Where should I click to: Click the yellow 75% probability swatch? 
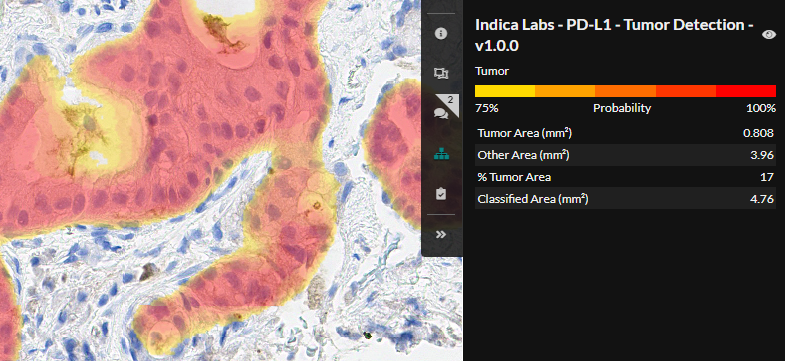pyautogui.click(x=505, y=91)
